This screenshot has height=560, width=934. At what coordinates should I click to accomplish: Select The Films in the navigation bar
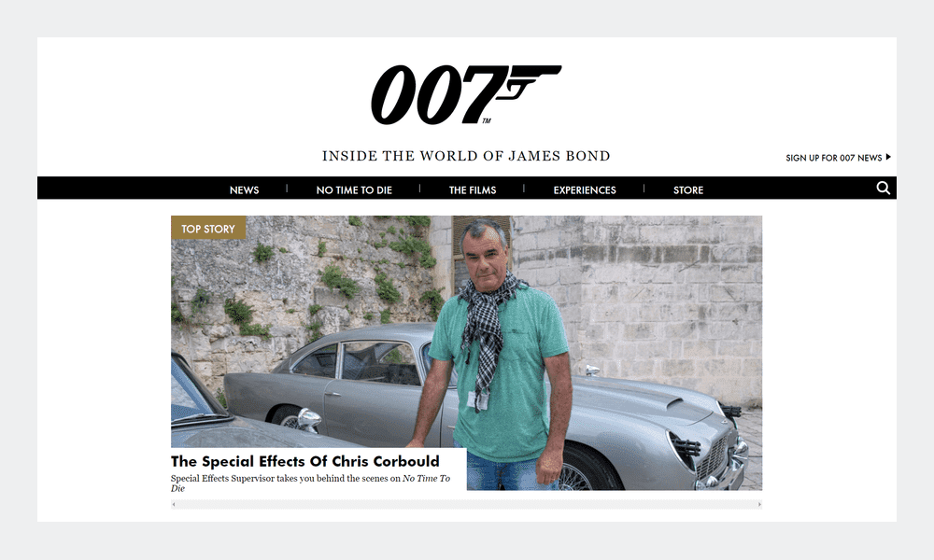pos(473,189)
